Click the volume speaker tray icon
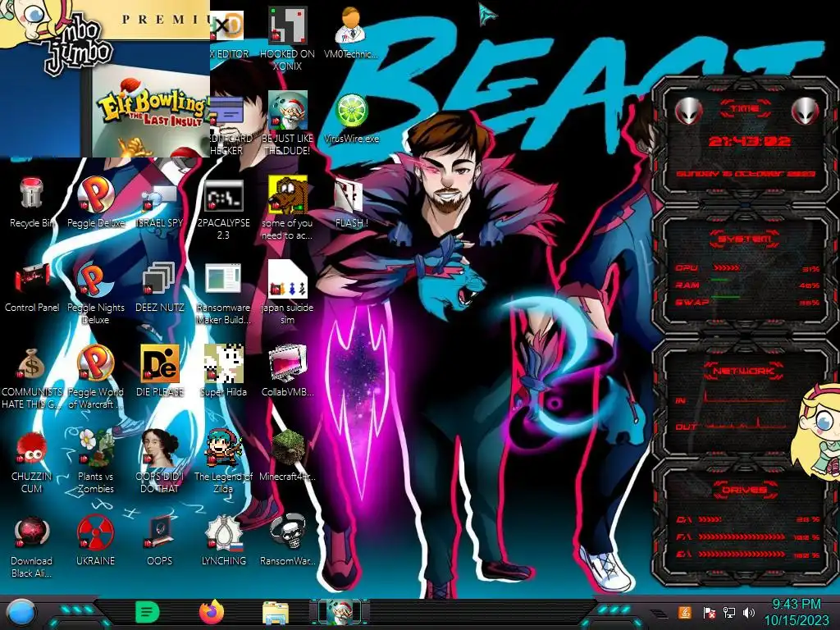The image size is (840, 630). click(749, 612)
